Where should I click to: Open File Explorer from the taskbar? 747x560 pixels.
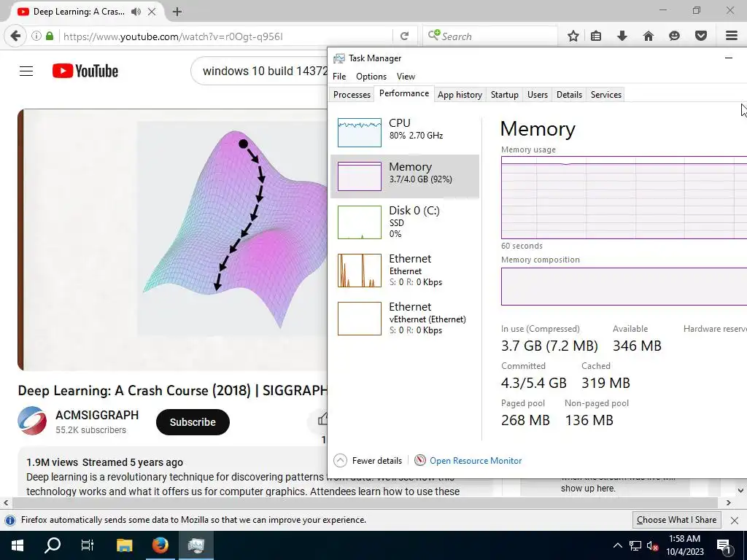pyautogui.click(x=124, y=545)
